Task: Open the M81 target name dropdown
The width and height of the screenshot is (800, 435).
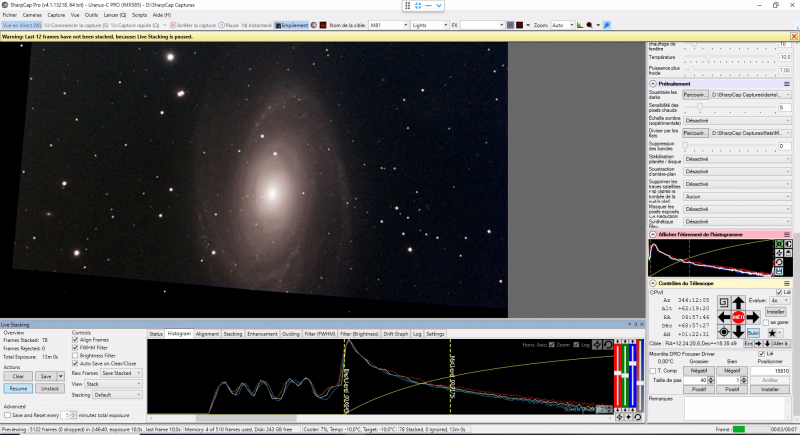Action: coord(389,25)
